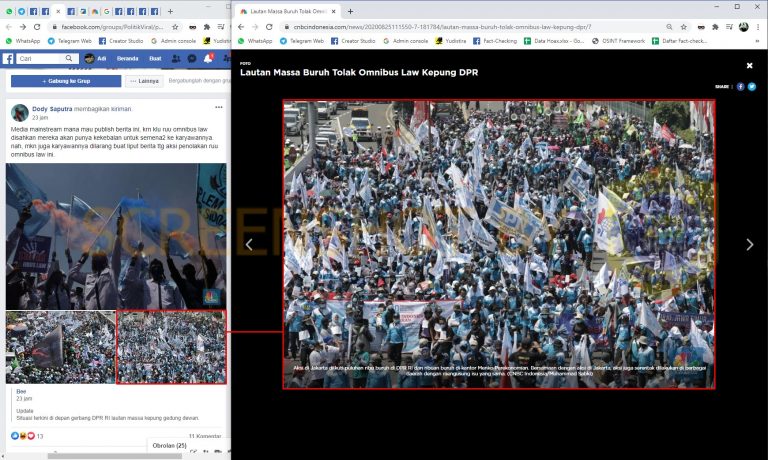Open the Extensions puzzle icon in left window

[207, 27]
